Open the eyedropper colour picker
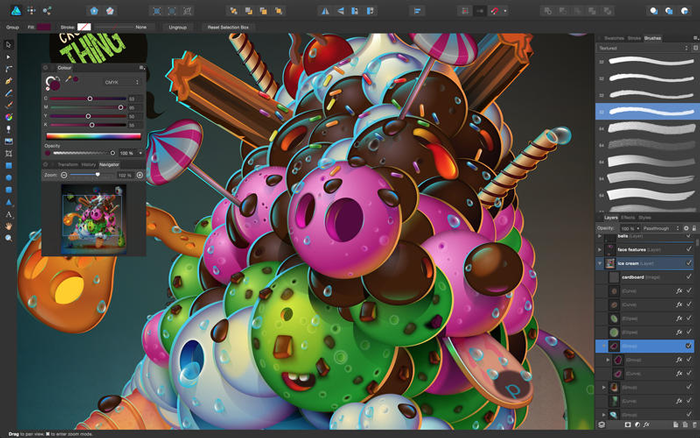Image resolution: width=700 pixels, height=438 pixels. [x=68, y=79]
